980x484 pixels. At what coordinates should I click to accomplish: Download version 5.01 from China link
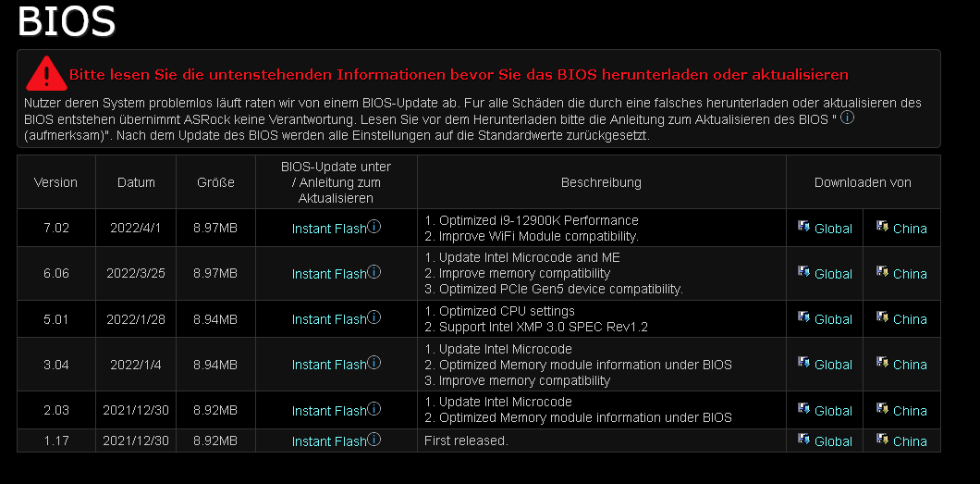coord(910,319)
